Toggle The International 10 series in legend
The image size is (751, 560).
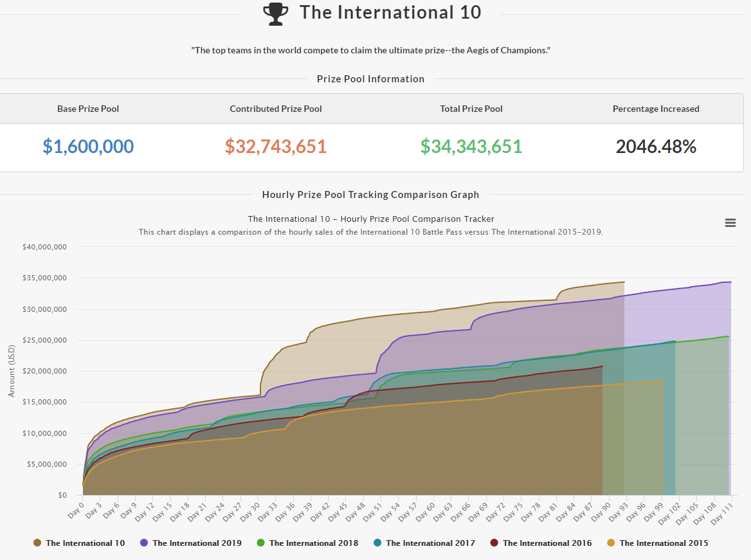point(79,543)
